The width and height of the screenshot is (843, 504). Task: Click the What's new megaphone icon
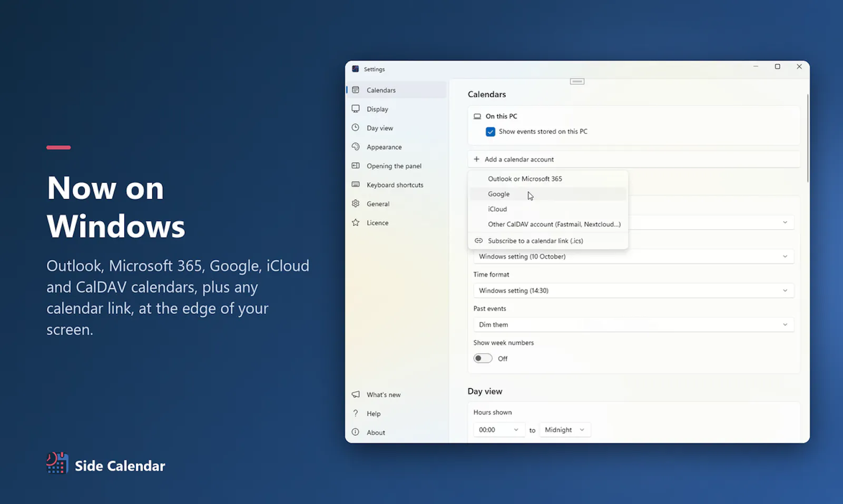[x=356, y=394]
